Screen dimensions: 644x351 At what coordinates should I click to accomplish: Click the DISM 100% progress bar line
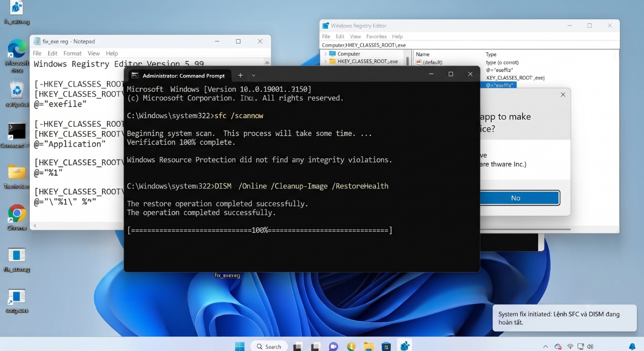[260, 230]
